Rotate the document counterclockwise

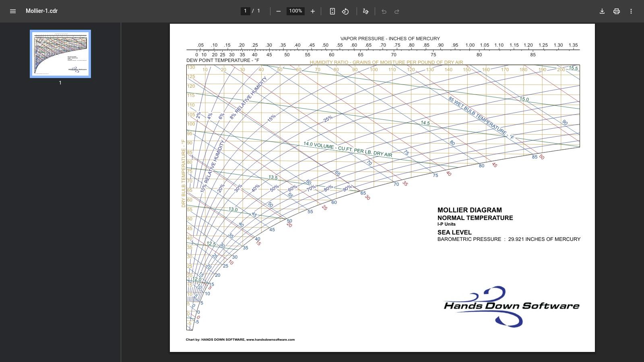point(345,11)
